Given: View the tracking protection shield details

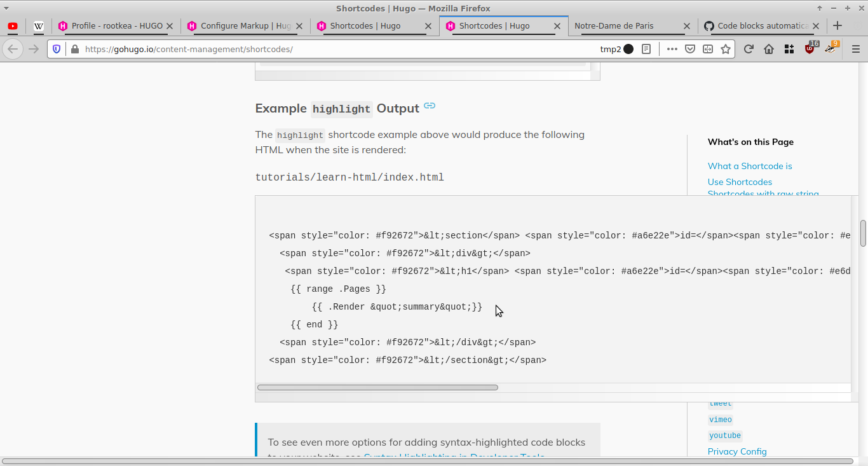Looking at the screenshot, I should pyautogui.click(x=57, y=49).
